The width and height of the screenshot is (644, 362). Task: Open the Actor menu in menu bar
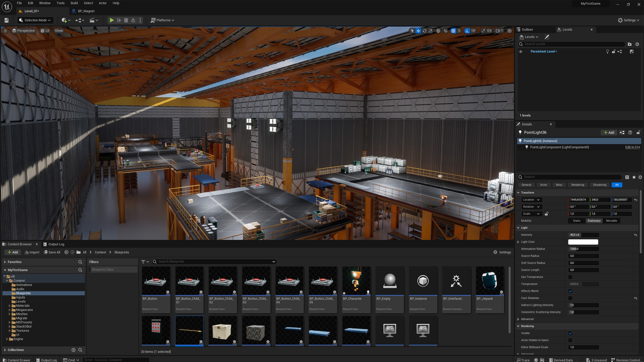(x=103, y=3)
